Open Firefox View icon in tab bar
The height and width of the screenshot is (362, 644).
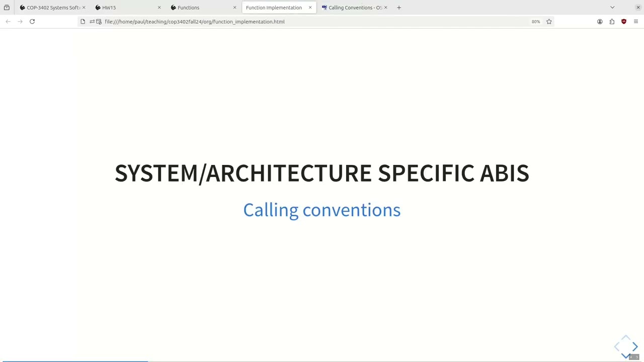pos(7,8)
